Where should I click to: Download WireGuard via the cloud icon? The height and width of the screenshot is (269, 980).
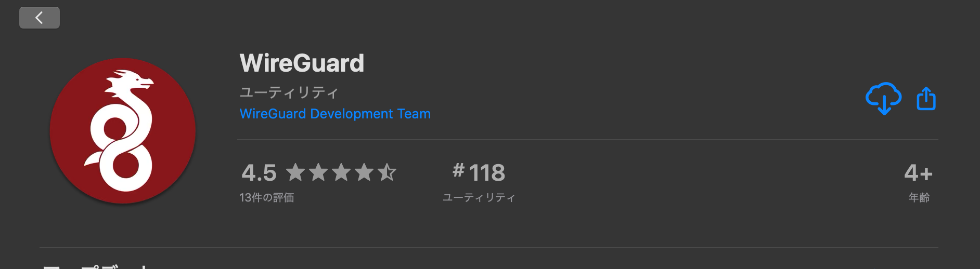[x=883, y=98]
